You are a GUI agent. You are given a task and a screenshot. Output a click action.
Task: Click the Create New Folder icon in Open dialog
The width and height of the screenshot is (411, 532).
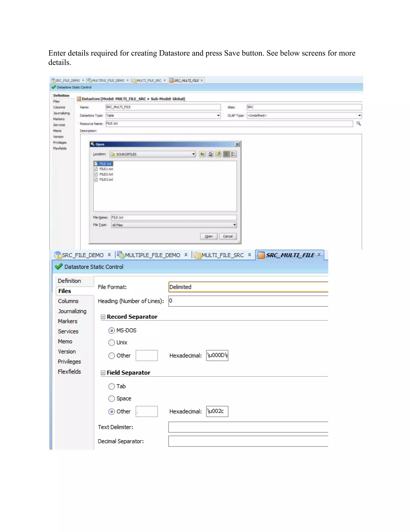tap(218, 154)
